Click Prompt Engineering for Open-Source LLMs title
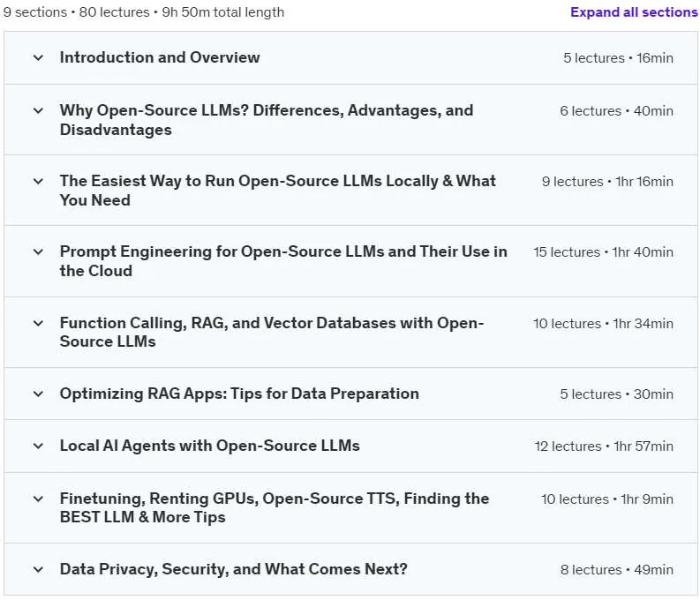700x600 pixels. (x=283, y=261)
